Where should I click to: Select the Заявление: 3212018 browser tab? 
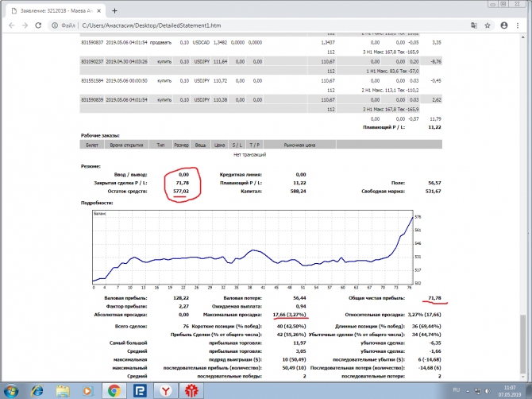[56, 11]
